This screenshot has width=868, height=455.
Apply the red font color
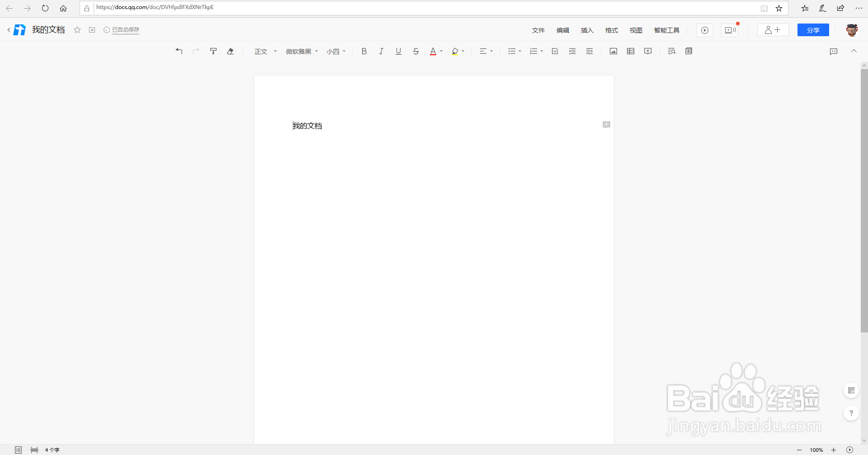click(x=433, y=51)
